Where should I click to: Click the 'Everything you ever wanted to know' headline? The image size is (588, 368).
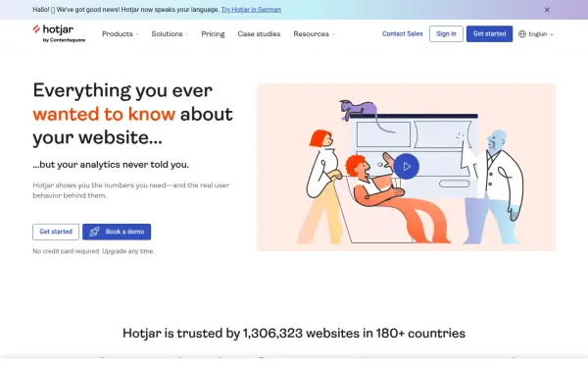click(132, 114)
